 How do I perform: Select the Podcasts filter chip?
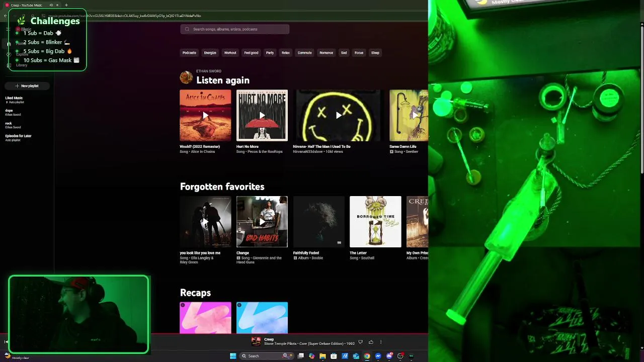pyautogui.click(x=189, y=53)
